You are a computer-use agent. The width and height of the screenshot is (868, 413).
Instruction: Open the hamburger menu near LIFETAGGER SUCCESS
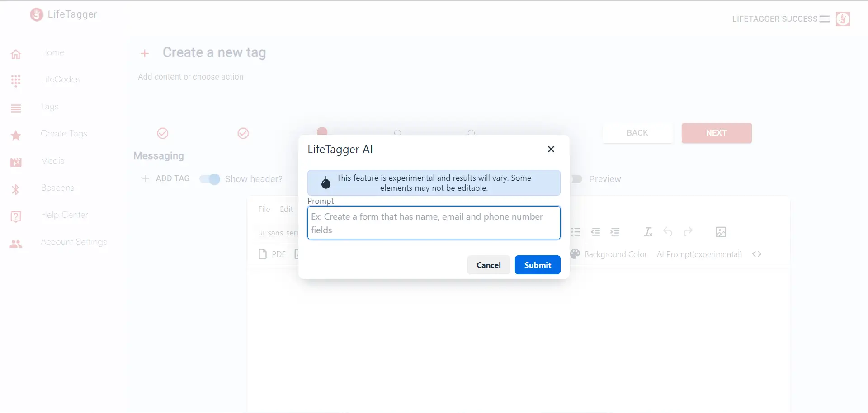[825, 19]
